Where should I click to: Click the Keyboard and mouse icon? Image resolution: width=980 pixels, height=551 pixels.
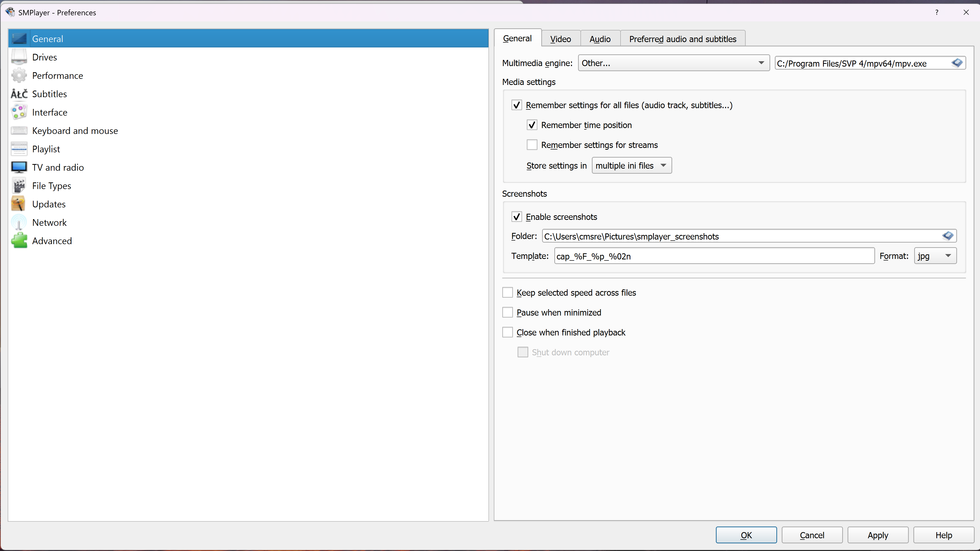pyautogui.click(x=19, y=130)
